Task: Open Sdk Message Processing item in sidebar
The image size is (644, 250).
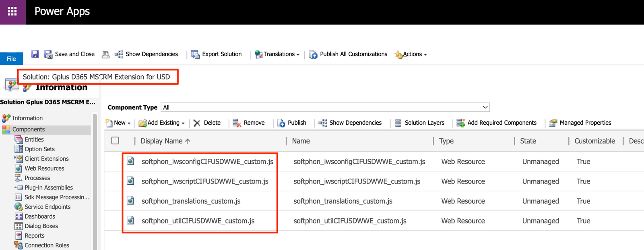Action: click(57, 197)
